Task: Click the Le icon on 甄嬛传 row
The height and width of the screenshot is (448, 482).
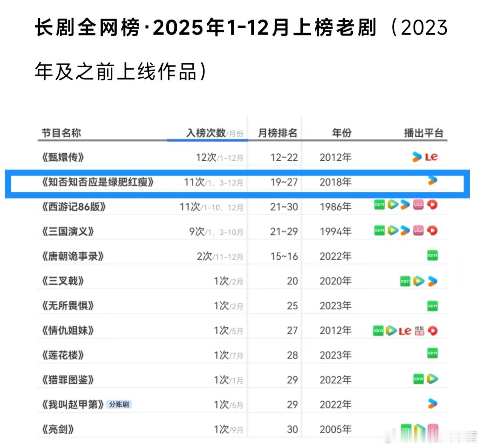Action: (431, 156)
